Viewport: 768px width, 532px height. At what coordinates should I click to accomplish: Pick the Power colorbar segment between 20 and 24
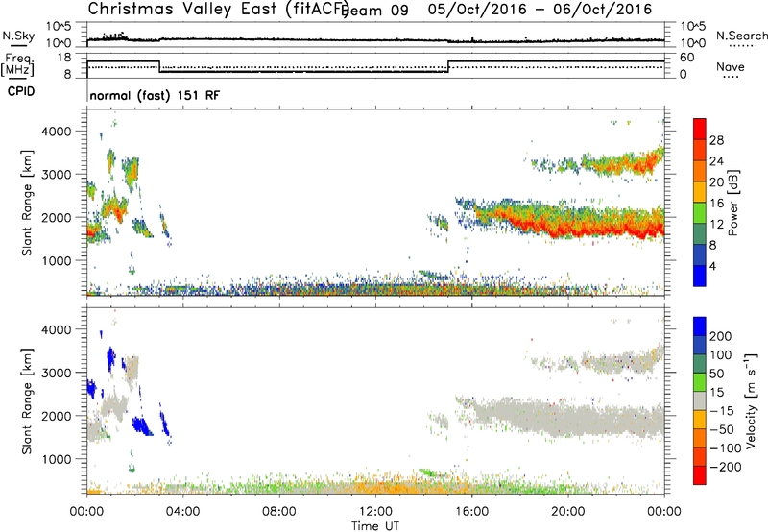700,171
